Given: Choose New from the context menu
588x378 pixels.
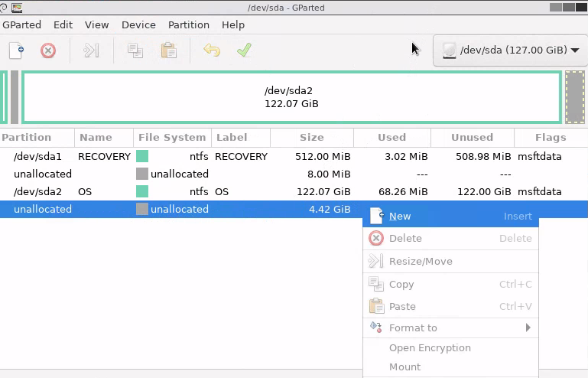Looking at the screenshot, I should tap(400, 217).
